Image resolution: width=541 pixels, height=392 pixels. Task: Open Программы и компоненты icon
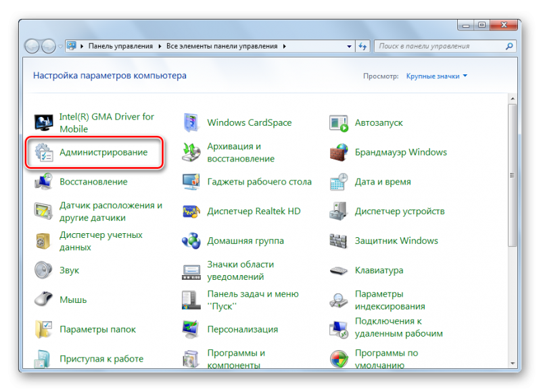191,359
